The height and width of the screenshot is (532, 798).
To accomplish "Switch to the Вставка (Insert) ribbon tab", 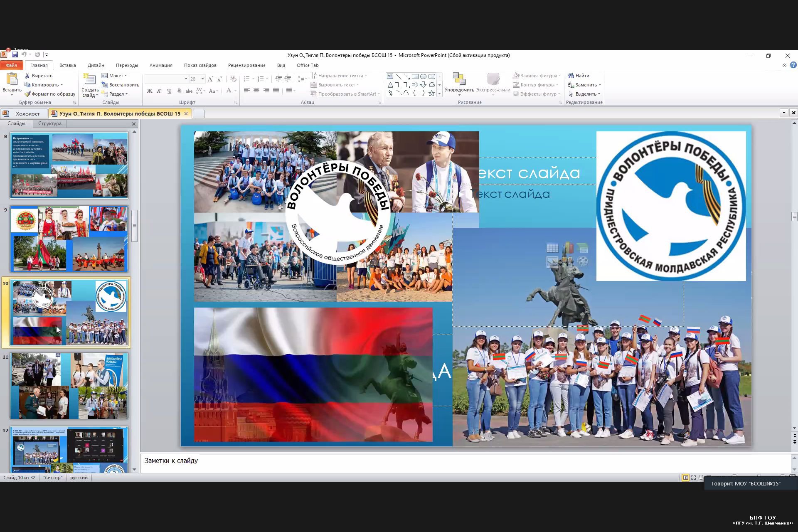I will pos(67,65).
